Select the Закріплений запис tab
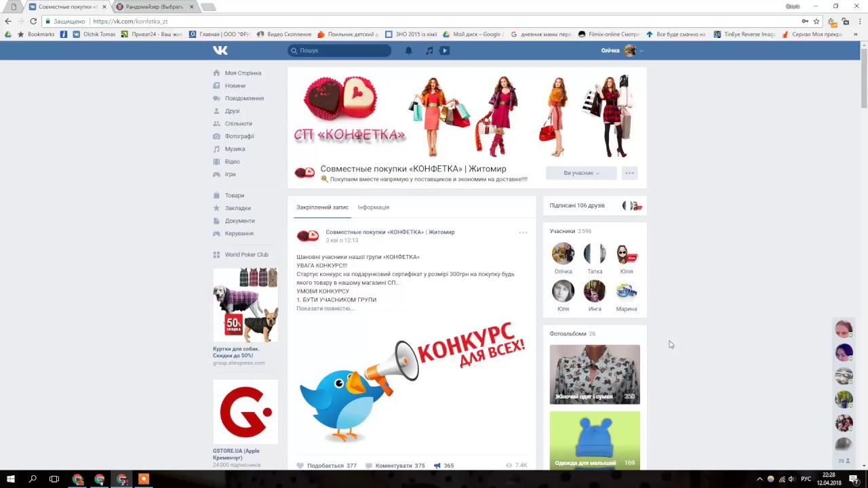Image resolution: width=868 pixels, height=488 pixels. click(322, 207)
